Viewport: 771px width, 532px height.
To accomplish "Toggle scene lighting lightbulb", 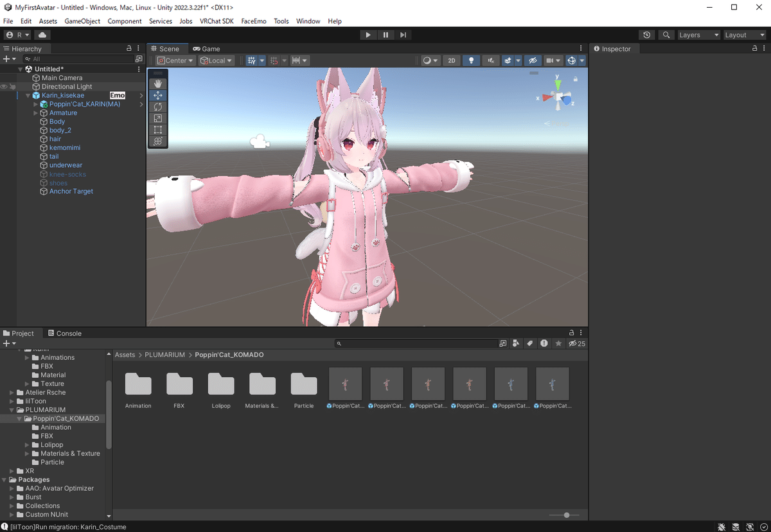I will pyautogui.click(x=472, y=60).
